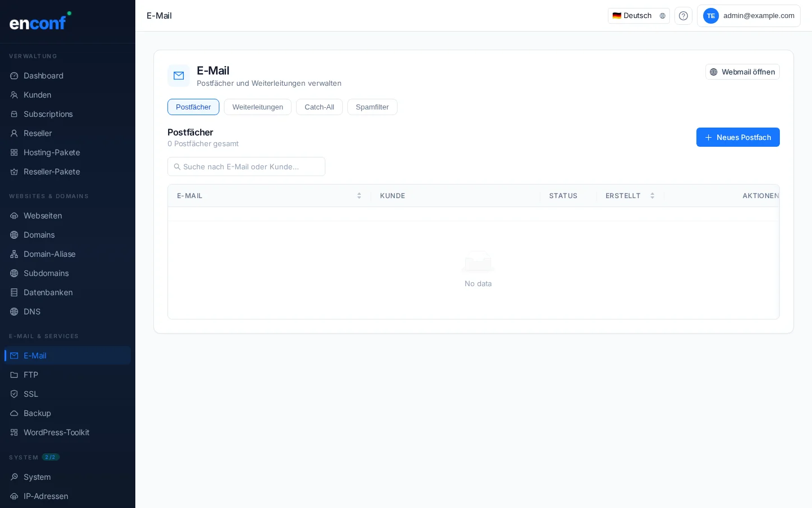Viewport: 812px width, 508px height.
Task: Click the Domain-Aliase network icon
Action: (14, 254)
